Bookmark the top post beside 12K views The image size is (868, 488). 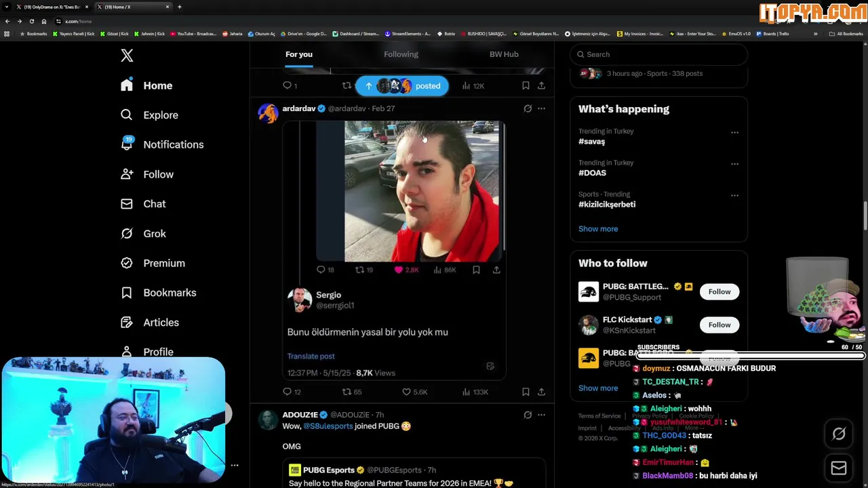(526, 86)
